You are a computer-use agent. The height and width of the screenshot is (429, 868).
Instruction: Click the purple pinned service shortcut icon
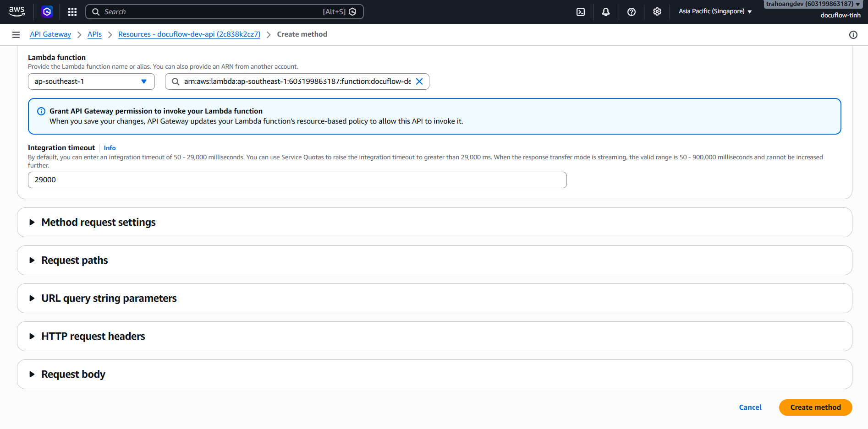click(47, 11)
